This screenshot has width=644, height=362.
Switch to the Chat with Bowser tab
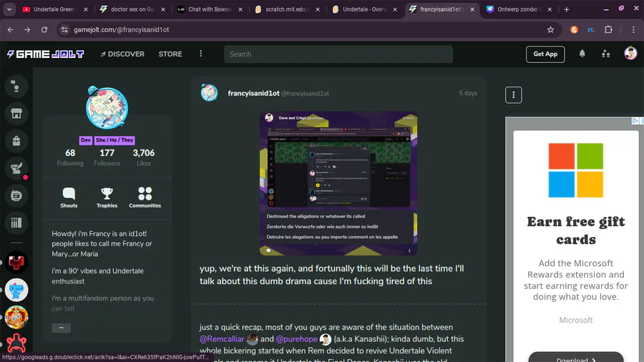pos(210,9)
